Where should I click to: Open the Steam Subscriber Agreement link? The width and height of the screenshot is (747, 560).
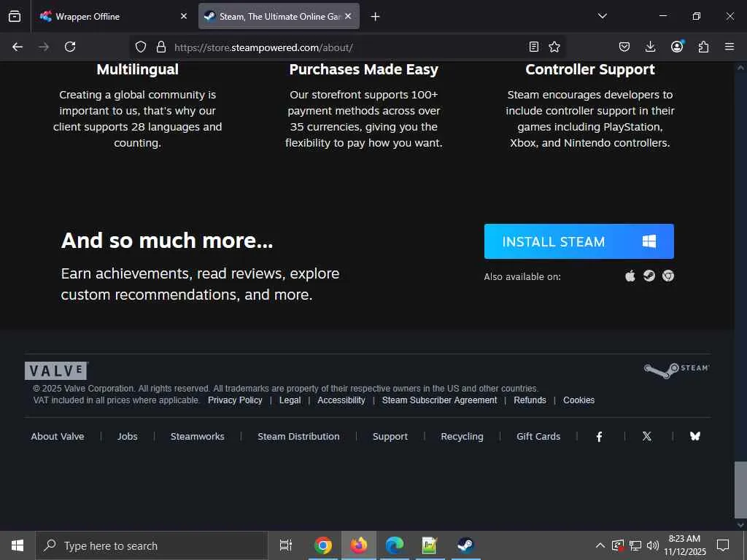(439, 400)
